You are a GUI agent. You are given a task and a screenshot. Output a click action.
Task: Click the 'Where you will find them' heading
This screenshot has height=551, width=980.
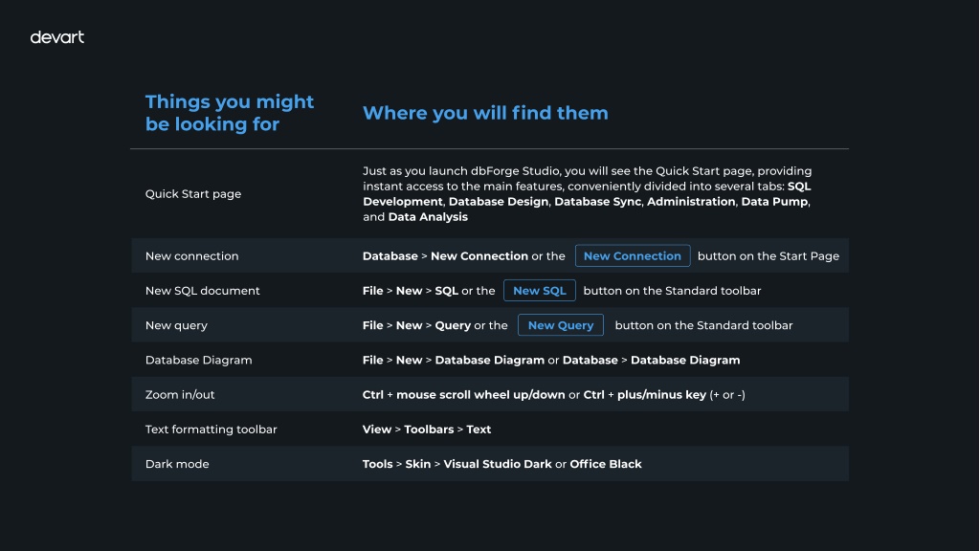(485, 113)
